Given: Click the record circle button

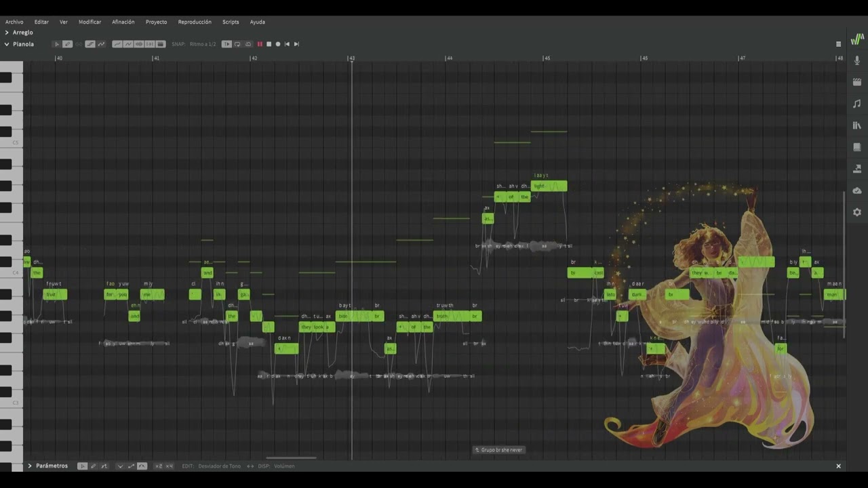Looking at the screenshot, I should click(278, 44).
